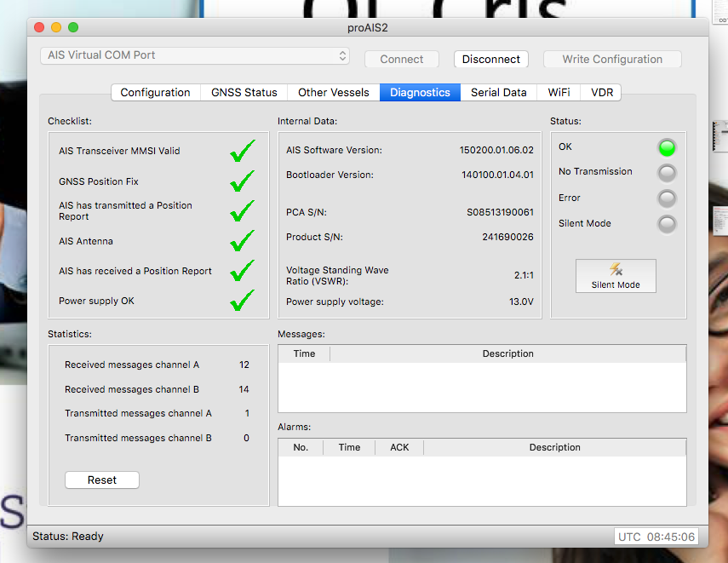Click the VSWR value 2.1:1
This screenshot has height=563, width=728.
[524, 275]
